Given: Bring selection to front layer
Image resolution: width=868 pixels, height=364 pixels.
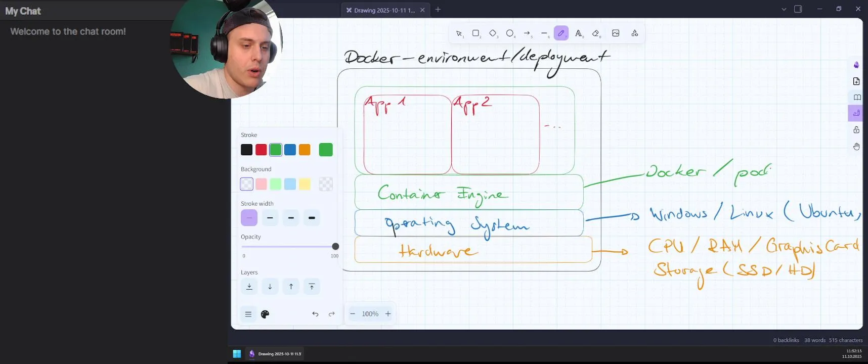Looking at the screenshot, I should coord(312,287).
